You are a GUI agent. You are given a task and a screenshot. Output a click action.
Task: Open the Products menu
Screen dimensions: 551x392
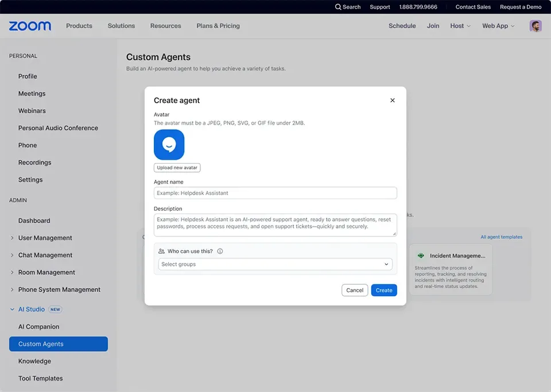point(79,26)
